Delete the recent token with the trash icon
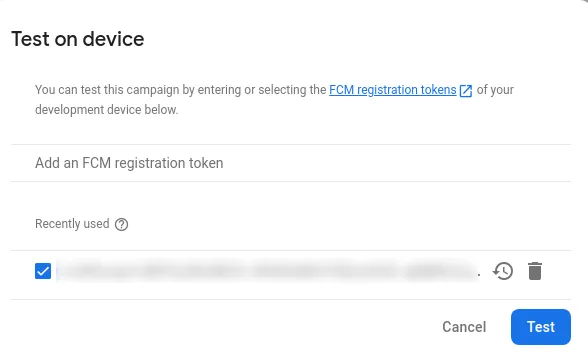 (535, 271)
